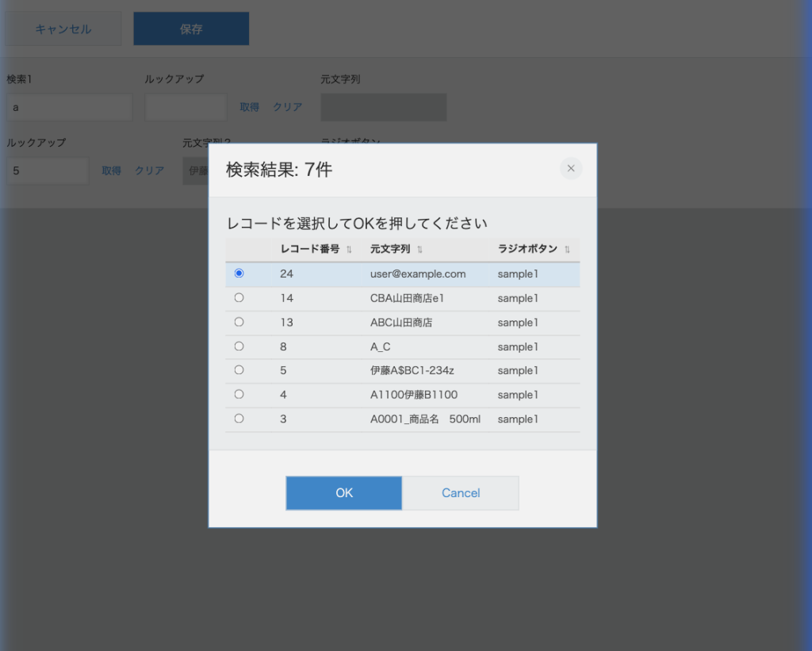Screen dimensions: 812x651
Task: Click the user@example.com row text
Action: point(418,274)
